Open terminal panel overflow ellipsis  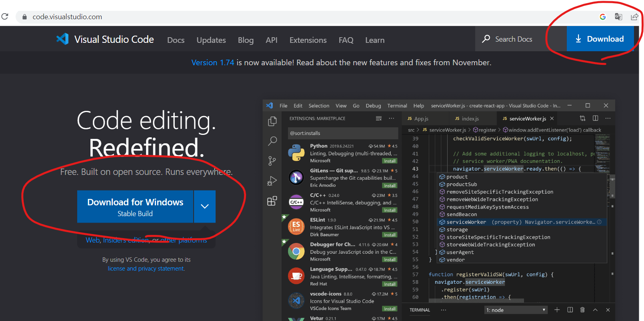point(443,310)
